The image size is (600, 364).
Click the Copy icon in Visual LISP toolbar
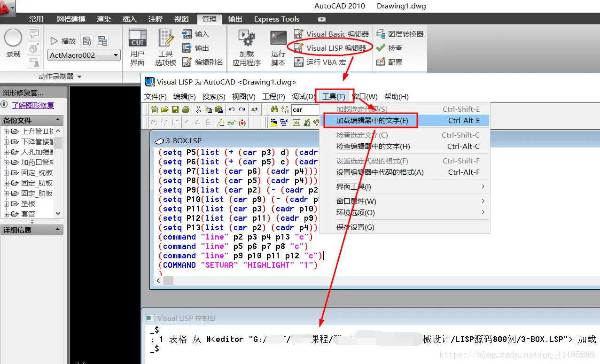pos(209,109)
